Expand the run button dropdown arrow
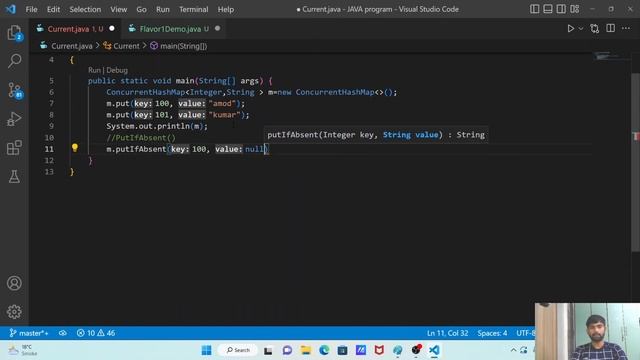Screen dimensions: 640x360 coord(581,29)
